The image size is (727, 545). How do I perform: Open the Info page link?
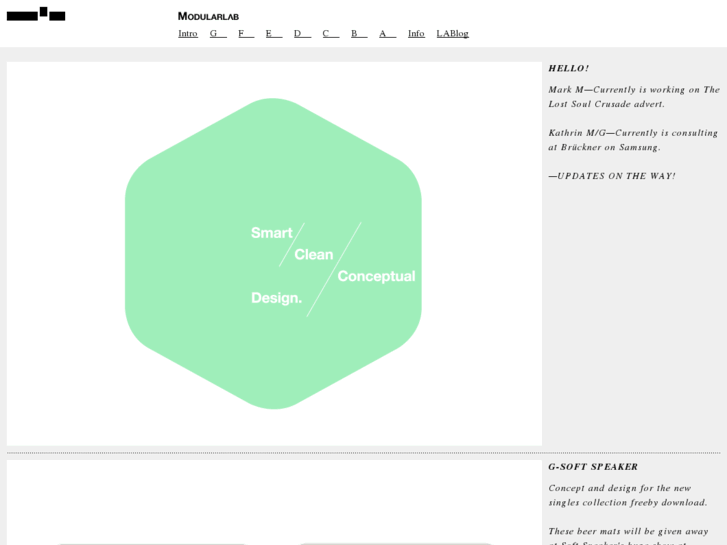(416, 33)
